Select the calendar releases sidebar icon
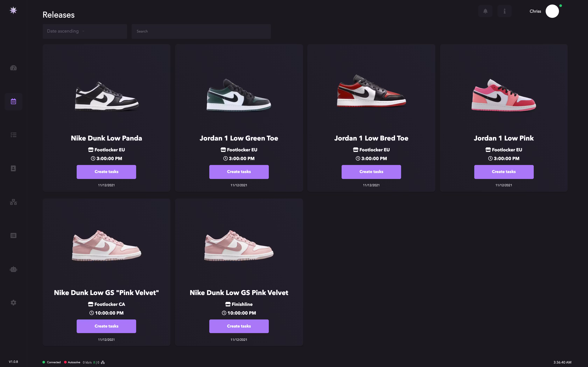The image size is (588, 367). pos(13,102)
